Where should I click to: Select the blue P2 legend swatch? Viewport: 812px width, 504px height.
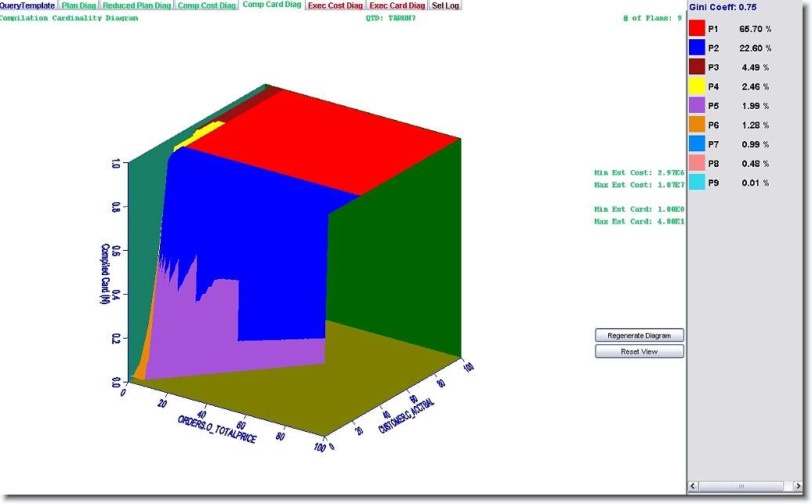pos(696,48)
